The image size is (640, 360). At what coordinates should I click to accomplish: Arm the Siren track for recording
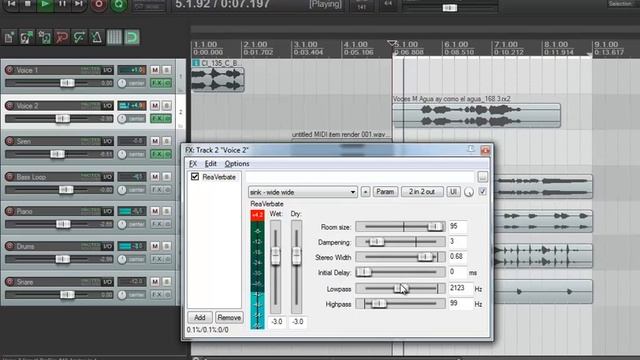(9, 141)
